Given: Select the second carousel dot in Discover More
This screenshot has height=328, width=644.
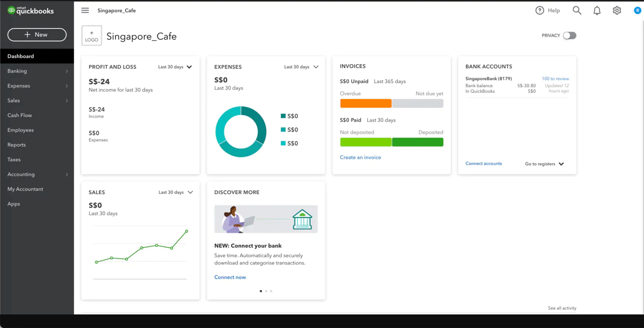Looking at the screenshot, I should (266, 291).
